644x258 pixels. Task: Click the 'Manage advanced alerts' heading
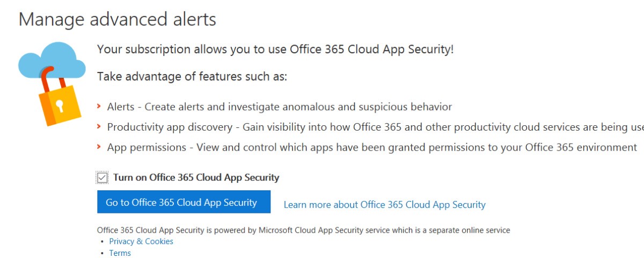pyautogui.click(x=117, y=19)
